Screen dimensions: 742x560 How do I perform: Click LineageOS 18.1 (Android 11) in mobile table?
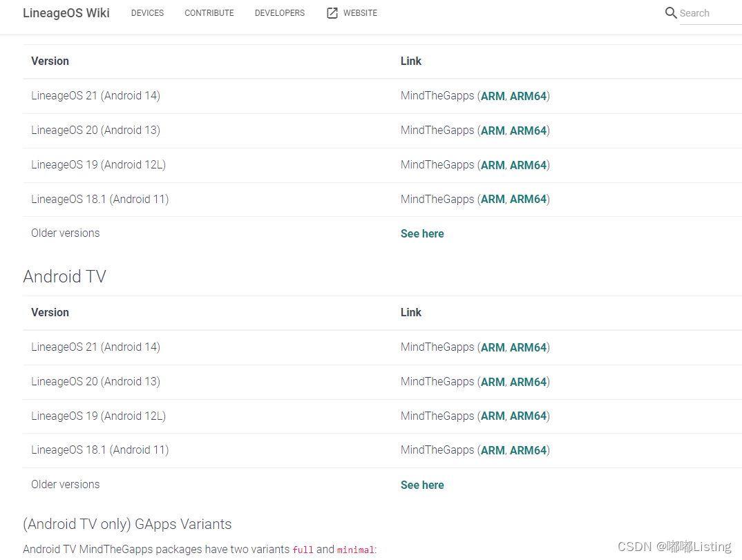[x=100, y=199]
